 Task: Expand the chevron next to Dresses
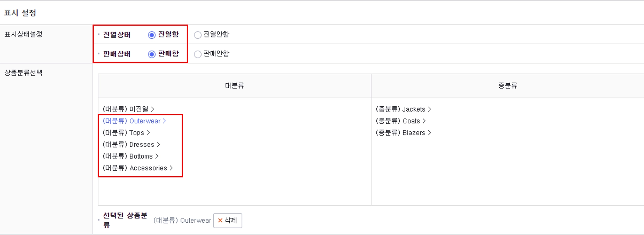pos(158,145)
